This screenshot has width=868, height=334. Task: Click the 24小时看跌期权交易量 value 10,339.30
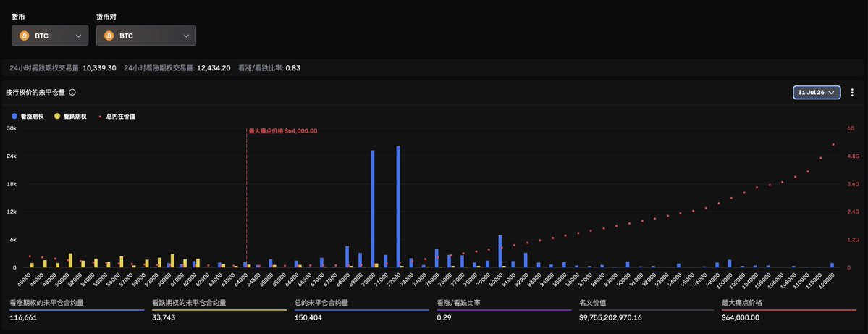point(100,67)
